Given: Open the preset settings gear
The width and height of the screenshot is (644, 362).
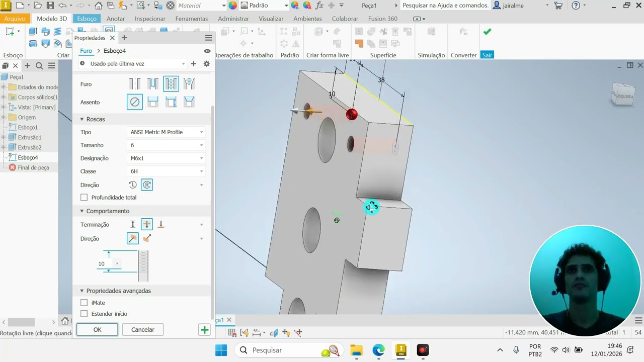Looking at the screenshot, I should pos(206,64).
